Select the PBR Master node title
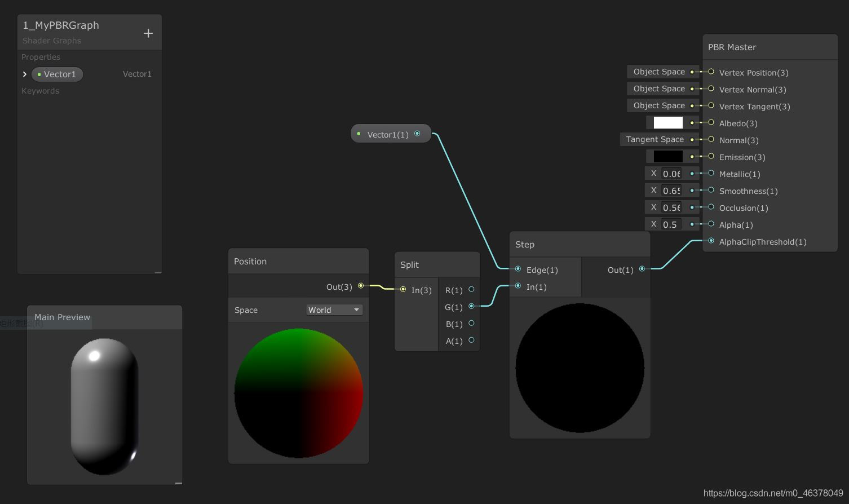The height and width of the screenshot is (504, 849). coord(732,47)
